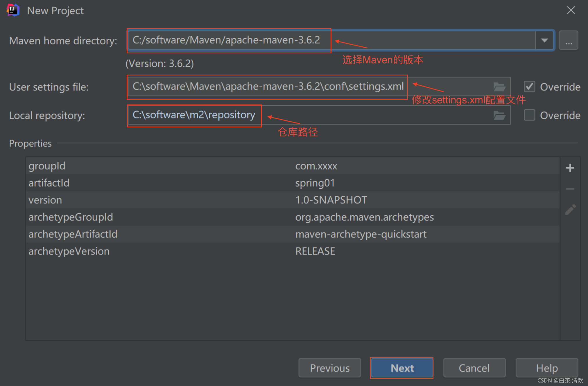This screenshot has width=588, height=386.
Task: Expand the Maven home directory dropdown
Action: coord(545,40)
